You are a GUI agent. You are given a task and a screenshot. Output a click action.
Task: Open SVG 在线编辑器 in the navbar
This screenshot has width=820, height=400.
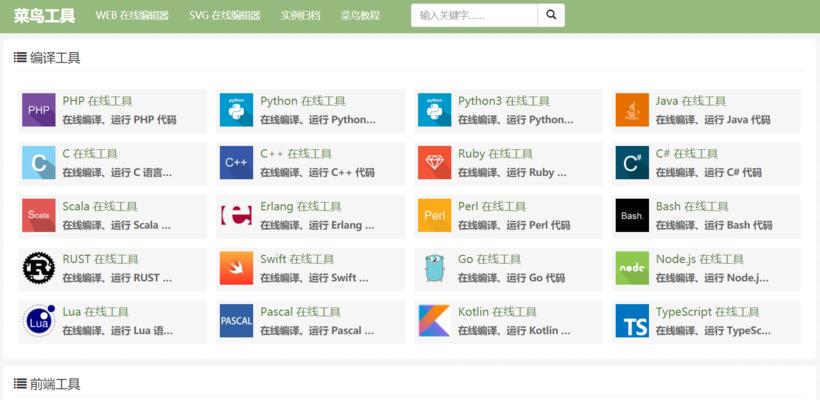[225, 16]
